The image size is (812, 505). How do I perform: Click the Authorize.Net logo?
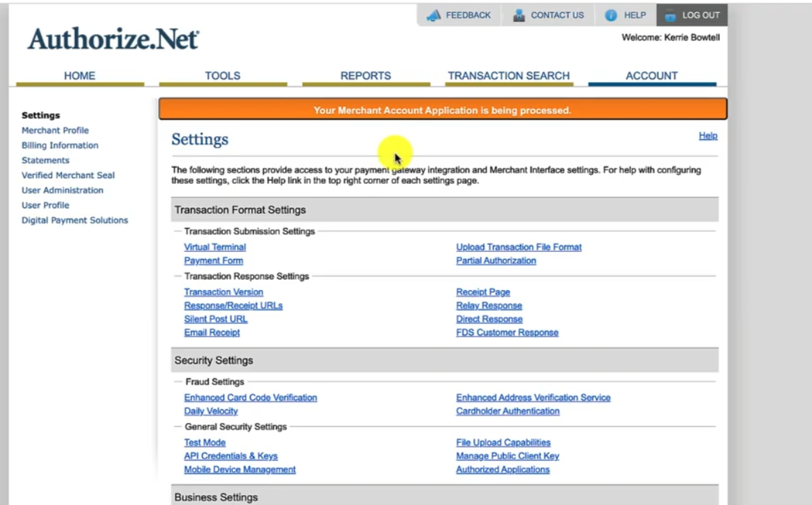click(112, 40)
